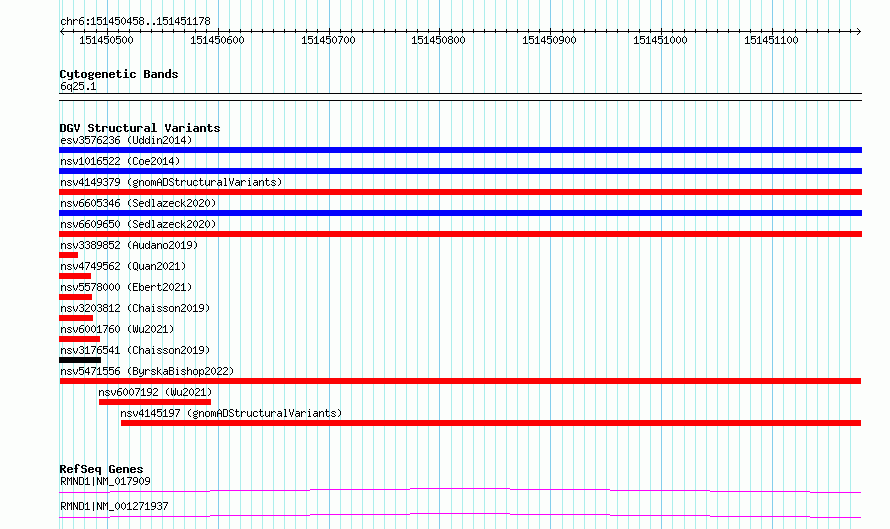The height and width of the screenshot is (529, 890).
Task: Click the red bar under nsv5578000
Action: point(75,297)
